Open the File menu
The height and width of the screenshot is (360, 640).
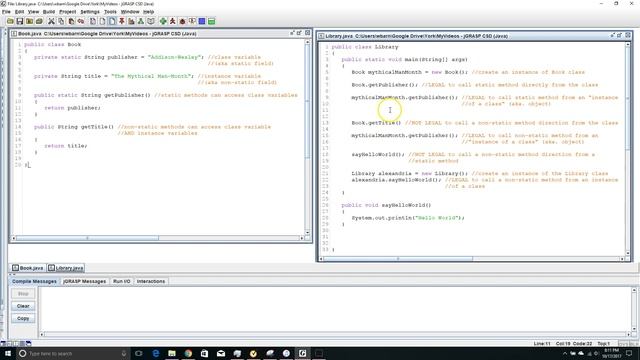pos(6,12)
